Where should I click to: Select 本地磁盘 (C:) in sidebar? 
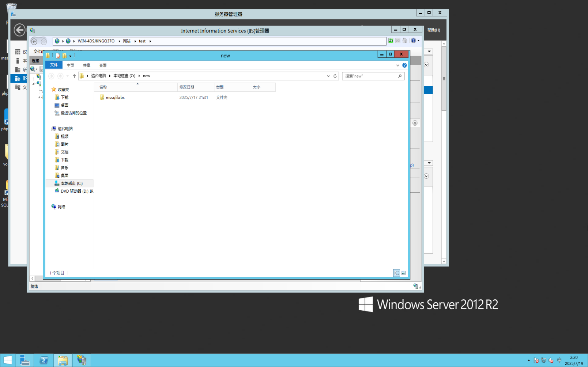tap(72, 183)
